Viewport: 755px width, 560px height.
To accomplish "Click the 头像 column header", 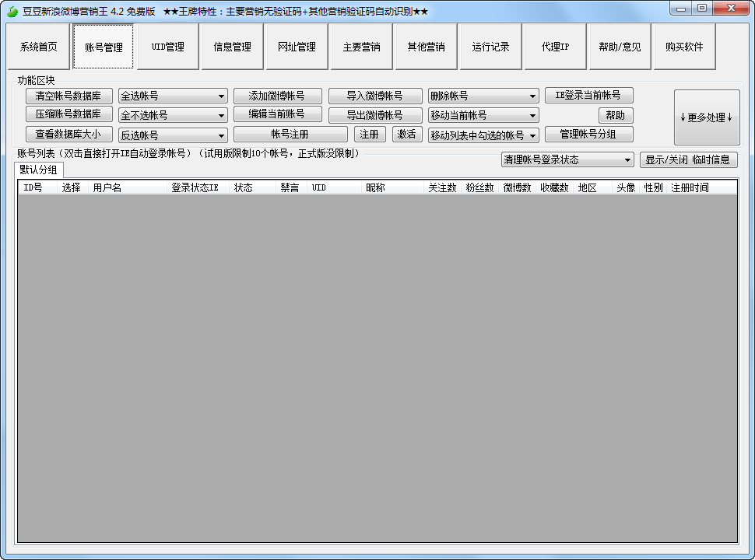I will [x=626, y=187].
